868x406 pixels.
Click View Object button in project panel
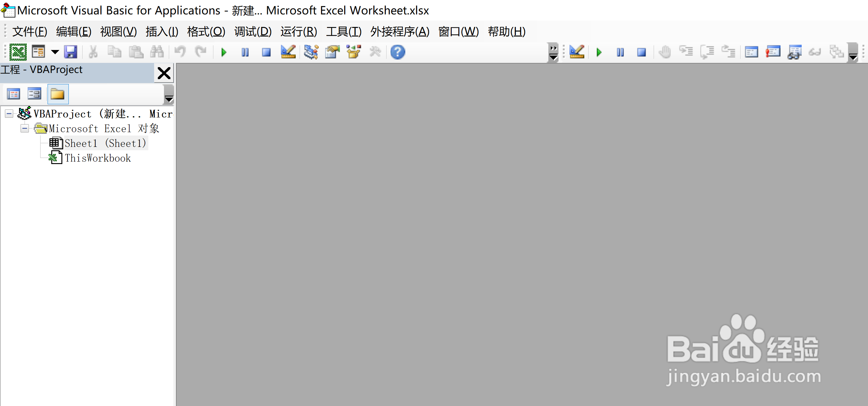point(34,94)
